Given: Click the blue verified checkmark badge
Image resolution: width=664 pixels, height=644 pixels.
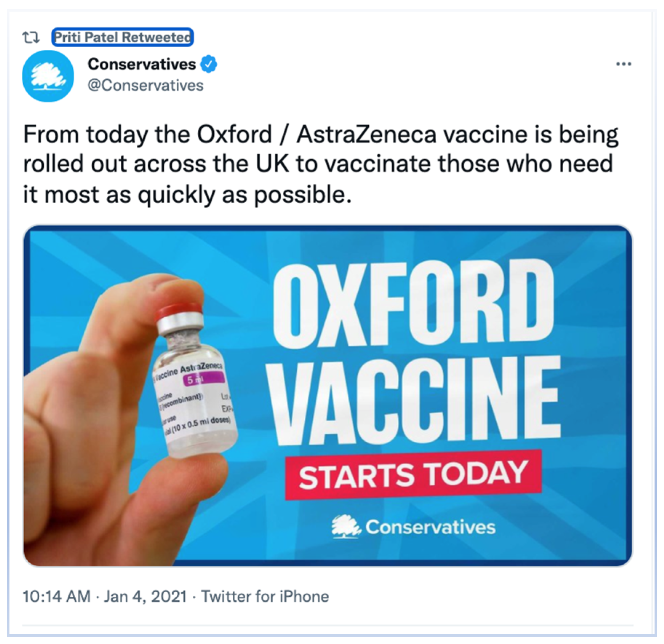Looking at the screenshot, I should coord(209,64).
